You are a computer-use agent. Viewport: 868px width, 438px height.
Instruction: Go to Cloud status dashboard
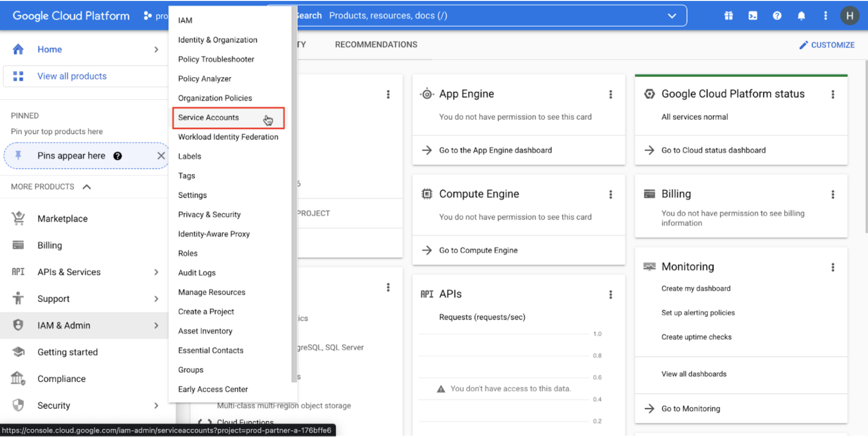click(713, 150)
